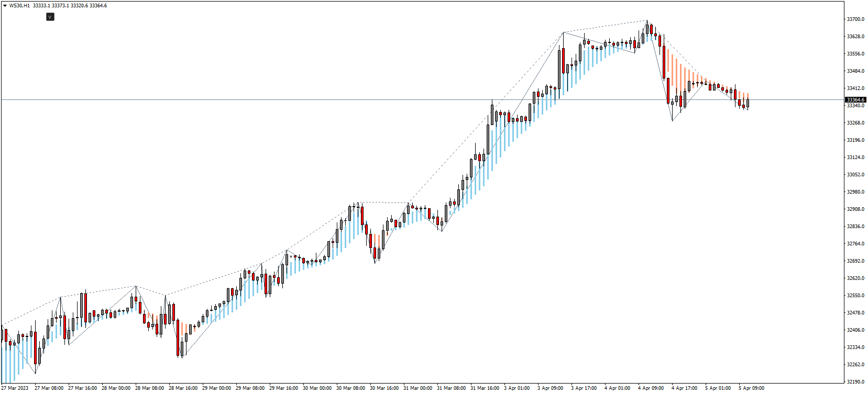Click the 32764.0 price scale label
The width and height of the screenshot is (868, 394).
click(855, 244)
